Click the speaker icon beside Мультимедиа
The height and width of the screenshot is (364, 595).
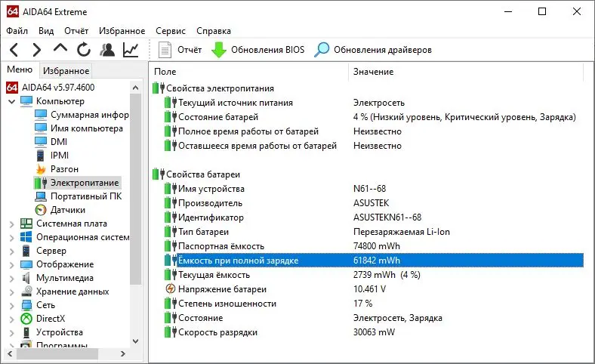tap(26, 278)
